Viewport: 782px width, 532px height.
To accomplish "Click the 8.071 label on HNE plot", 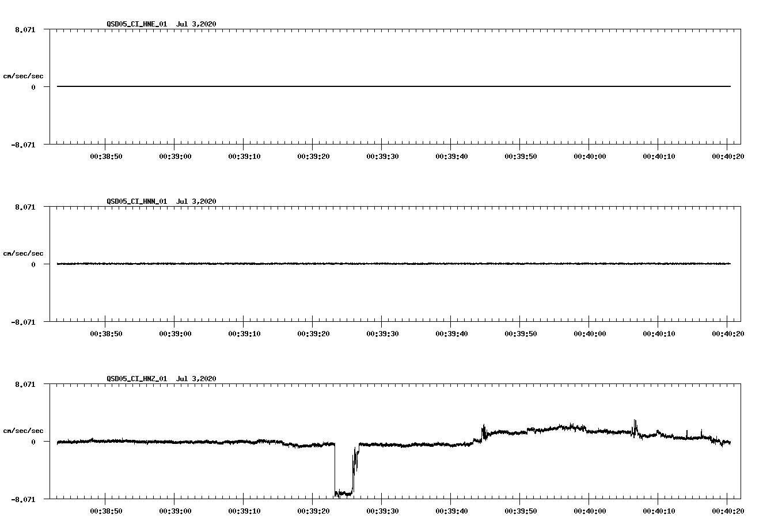I will click(x=25, y=30).
